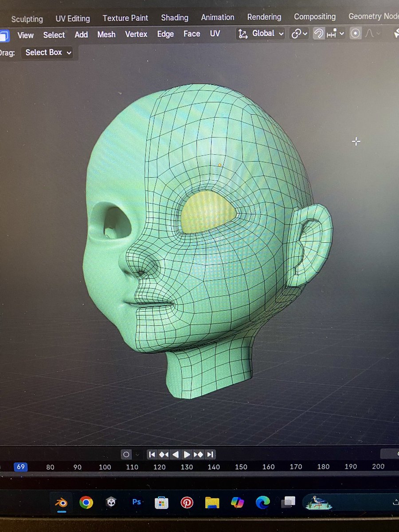This screenshot has height=532, width=399.
Task: Click frame 200 on the timeline ruler
Action: point(378,466)
